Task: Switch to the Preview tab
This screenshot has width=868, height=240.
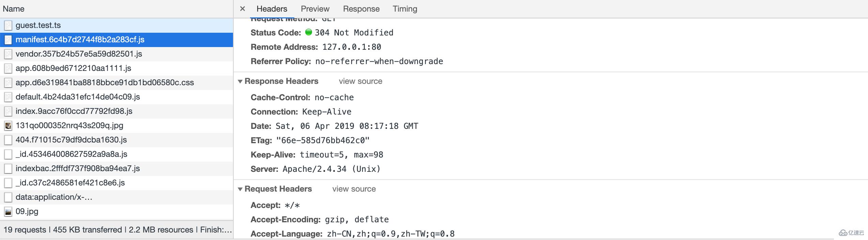Action: [x=315, y=9]
